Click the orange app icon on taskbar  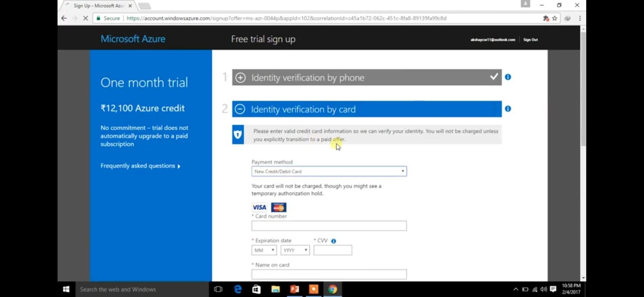pos(313,289)
